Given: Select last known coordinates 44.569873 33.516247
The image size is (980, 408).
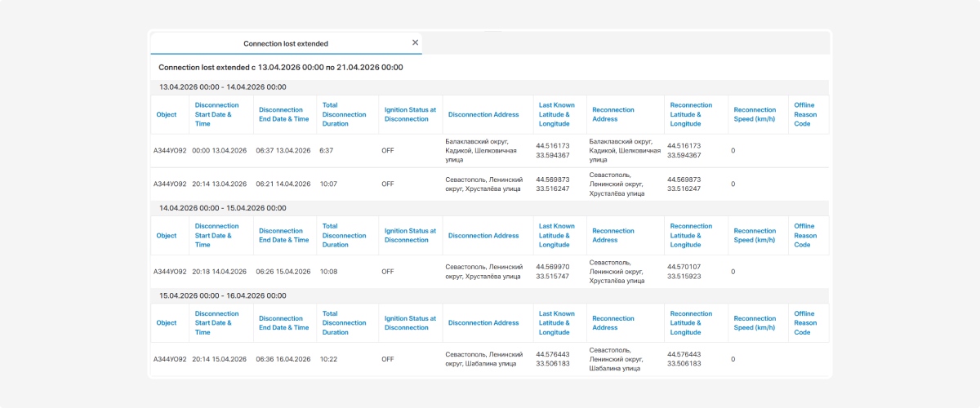Looking at the screenshot, I should pos(553,184).
